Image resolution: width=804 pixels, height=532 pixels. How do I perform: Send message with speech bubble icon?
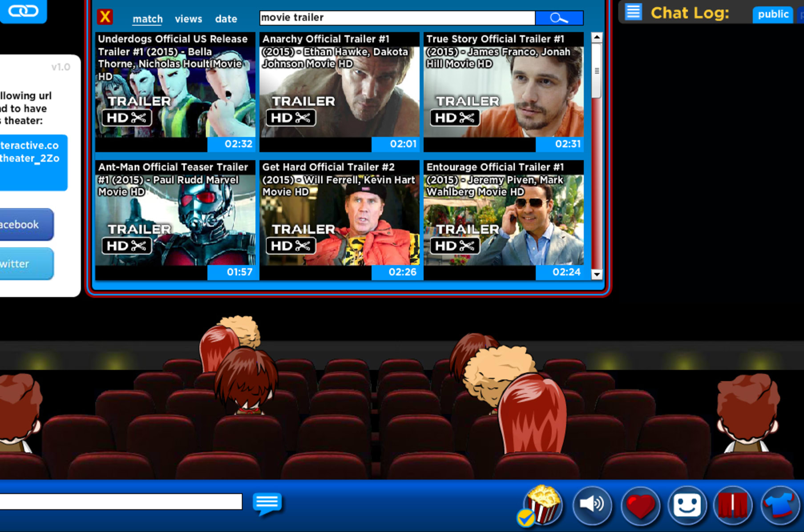[267, 503]
